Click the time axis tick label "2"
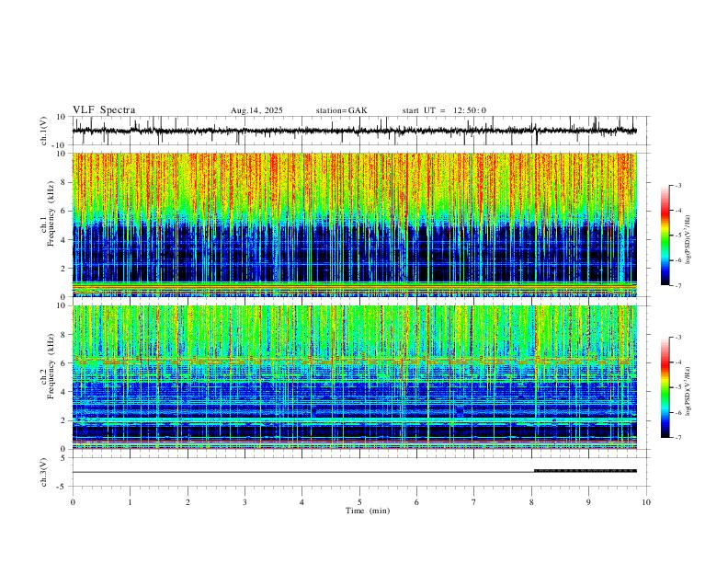The image size is (728, 563). coord(188,502)
